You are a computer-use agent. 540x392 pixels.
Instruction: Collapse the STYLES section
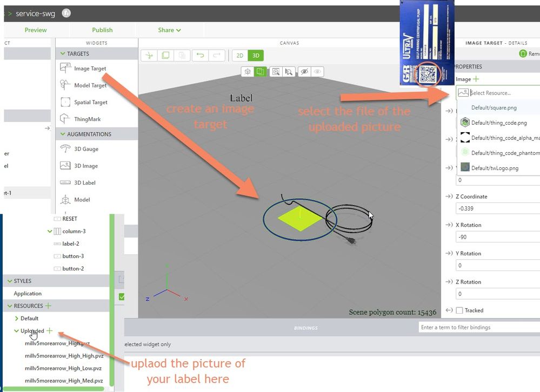point(9,281)
